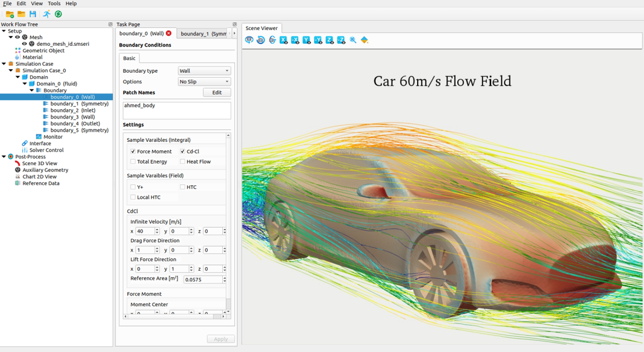Open the Options No Slip dropdown
The image size is (644, 352).
click(x=204, y=82)
